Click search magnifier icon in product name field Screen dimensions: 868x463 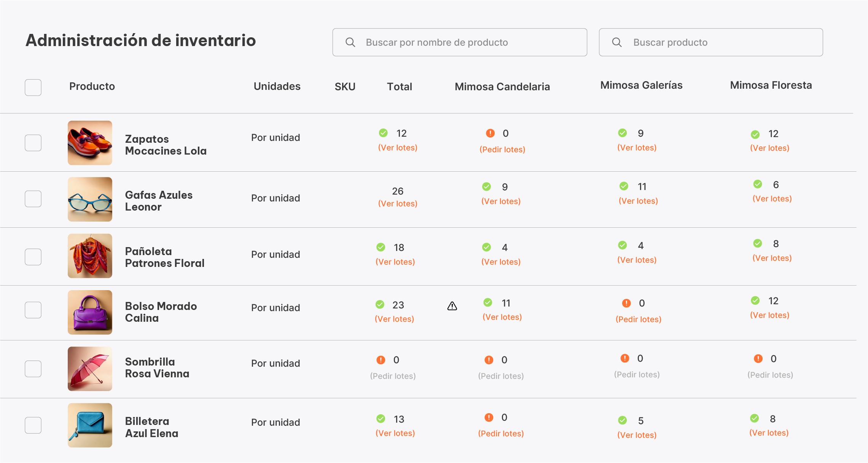tap(350, 42)
